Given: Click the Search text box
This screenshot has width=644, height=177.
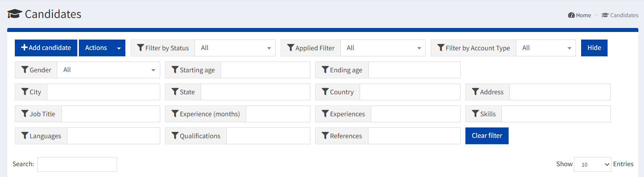Looking at the screenshot, I should tap(77, 164).
